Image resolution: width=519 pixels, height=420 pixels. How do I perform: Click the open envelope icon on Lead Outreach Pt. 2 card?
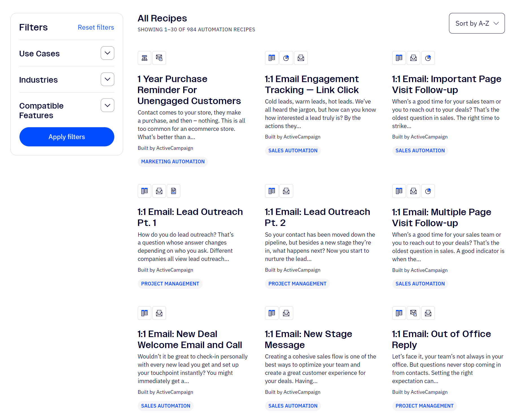286,191
